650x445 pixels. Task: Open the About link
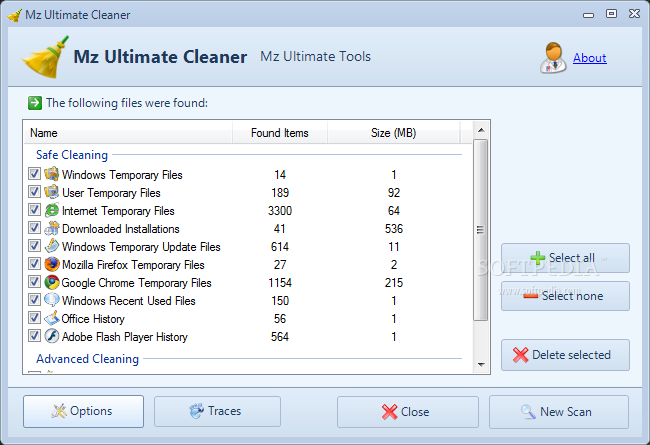click(589, 58)
